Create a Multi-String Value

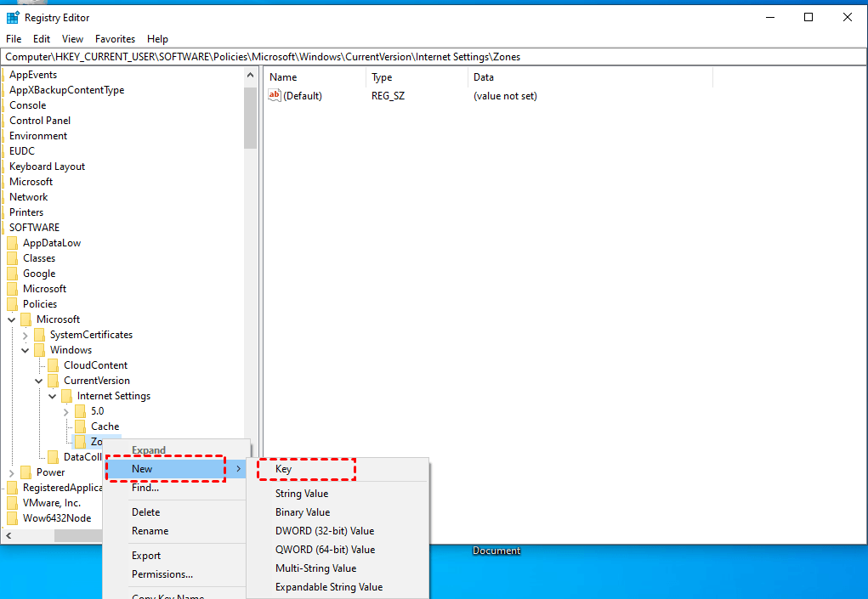point(338,568)
